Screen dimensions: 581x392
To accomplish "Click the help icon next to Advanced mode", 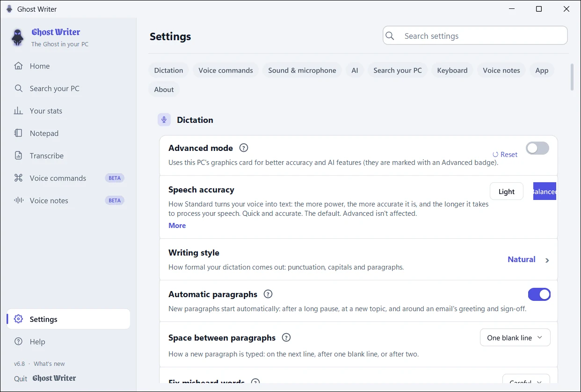I will coord(244,148).
